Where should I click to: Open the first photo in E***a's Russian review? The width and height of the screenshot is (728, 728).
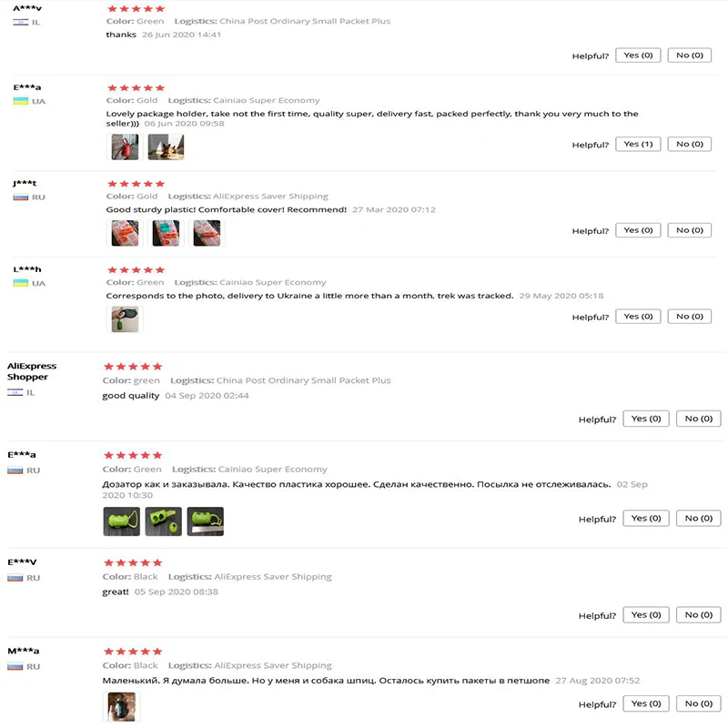click(x=122, y=521)
